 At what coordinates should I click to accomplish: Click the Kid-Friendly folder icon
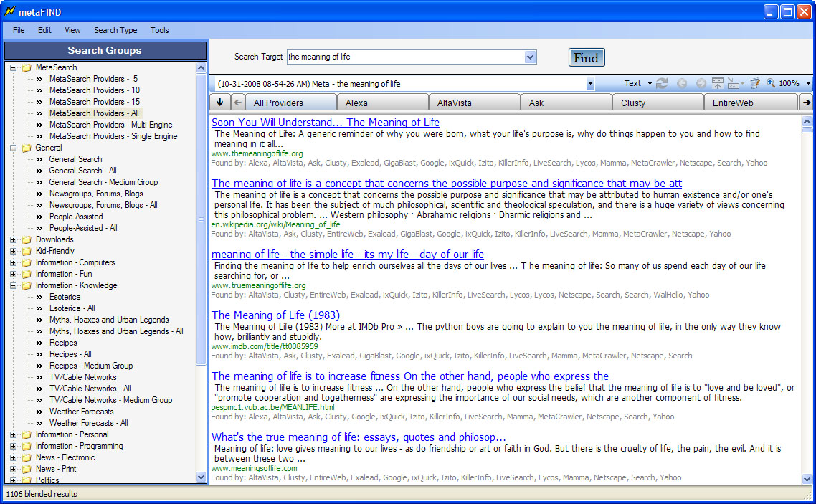click(27, 251)
